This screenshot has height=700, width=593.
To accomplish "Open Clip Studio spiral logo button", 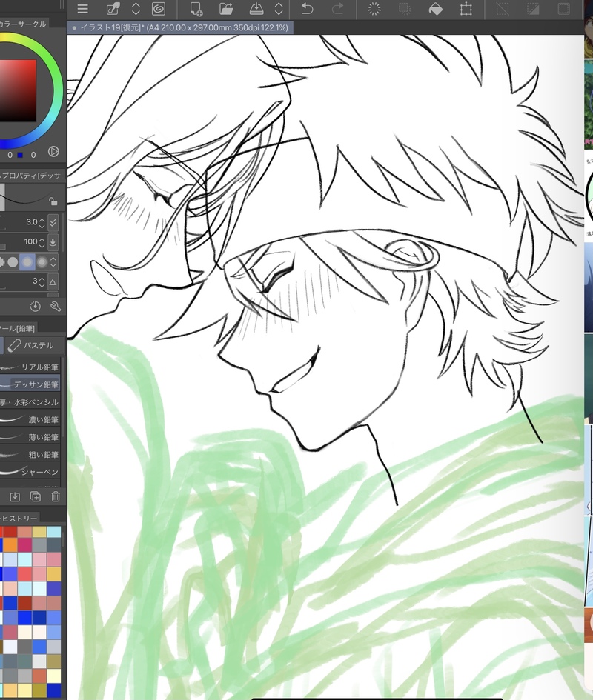I will [159, 9].
